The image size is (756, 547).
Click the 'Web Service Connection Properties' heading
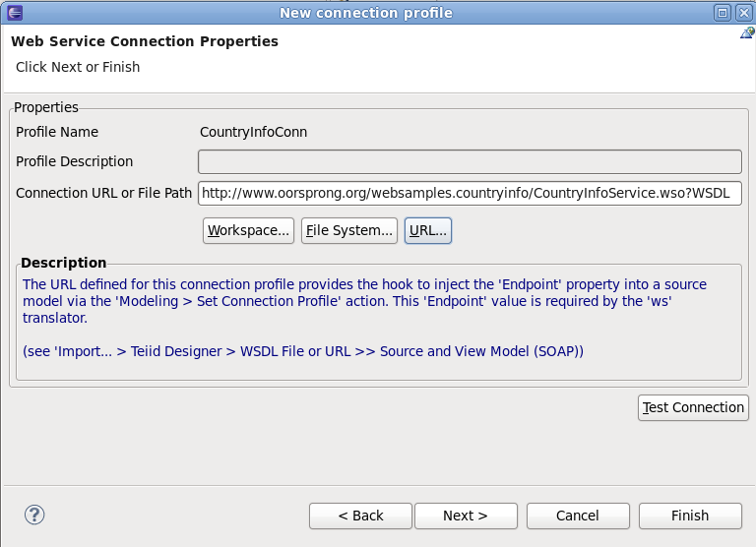(145, 42)
